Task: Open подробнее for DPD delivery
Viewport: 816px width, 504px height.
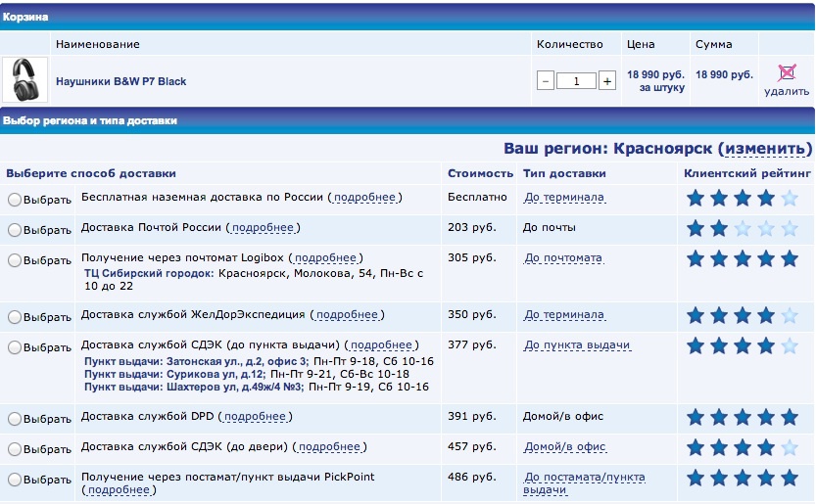Action: (255, 416)
